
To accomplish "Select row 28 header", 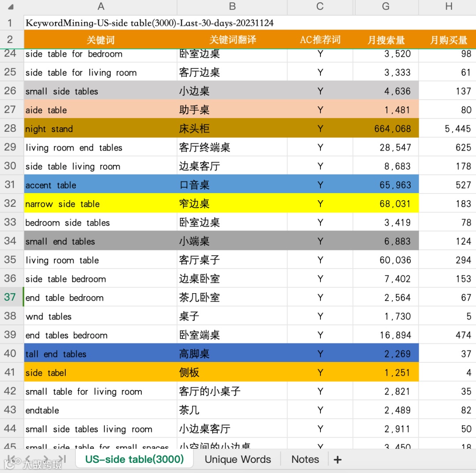I will tap(11, 128).
